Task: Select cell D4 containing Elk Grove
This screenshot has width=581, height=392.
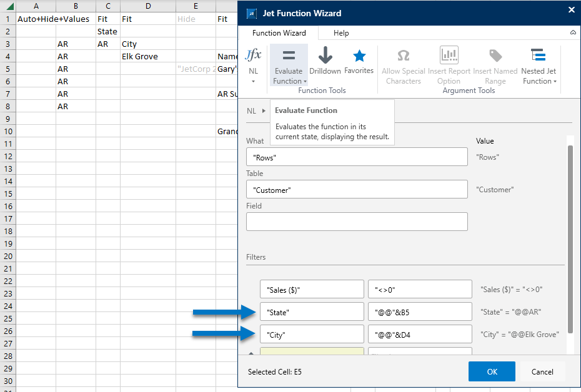Action: point(148,56)
